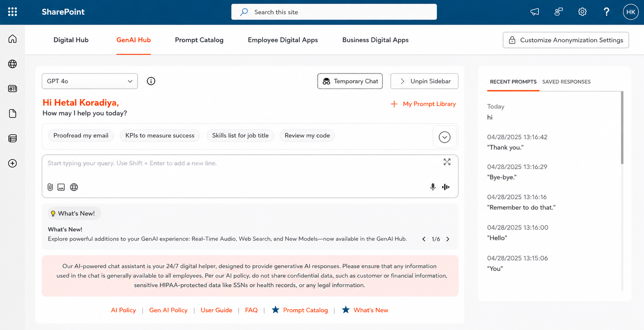Open the HK account profile avatar
Screen dimensions: 644x330
click(631, 12)
